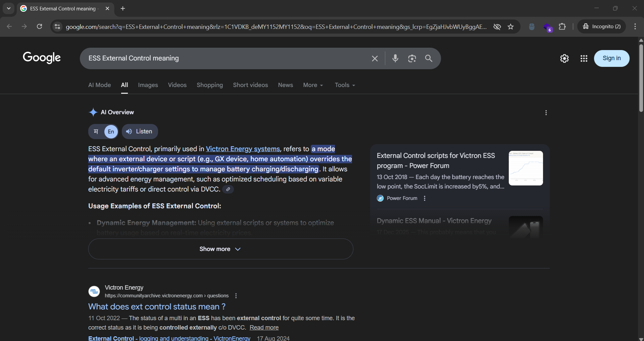Click the External Control scripts chart thumbnail
Image resolution: width=644 pixels, height=341 pixels.
[x=526, y=168]
